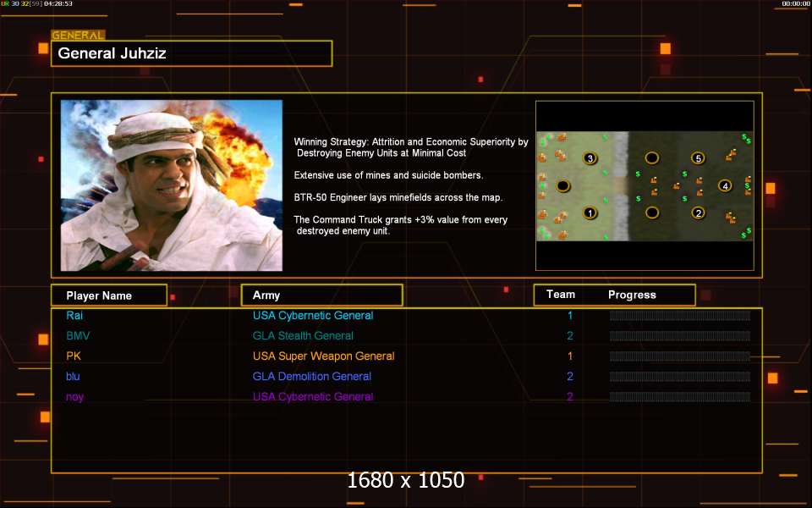This screenshot has width=812, height=508.
Task: Click noy's loading progress bar
Action: pyautogui.click(x=680, y=397)
